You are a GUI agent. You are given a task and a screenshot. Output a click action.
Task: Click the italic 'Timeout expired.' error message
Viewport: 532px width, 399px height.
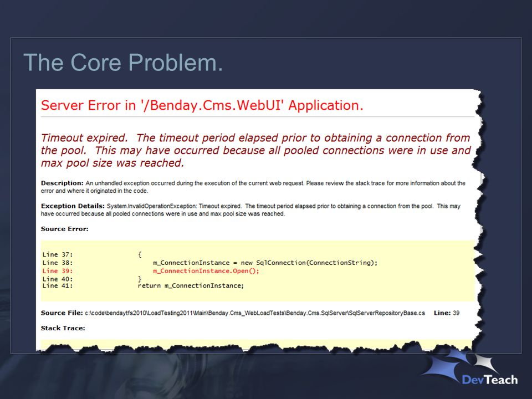point(256,150)
